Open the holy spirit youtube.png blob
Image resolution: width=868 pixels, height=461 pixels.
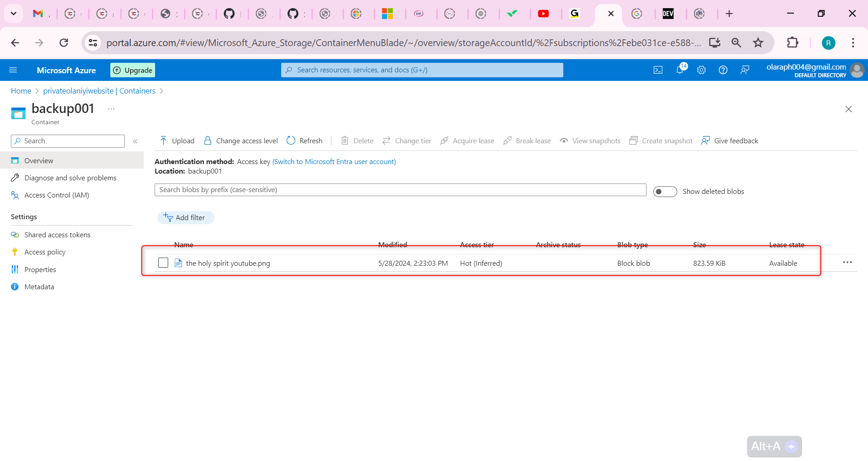[228, 263]
